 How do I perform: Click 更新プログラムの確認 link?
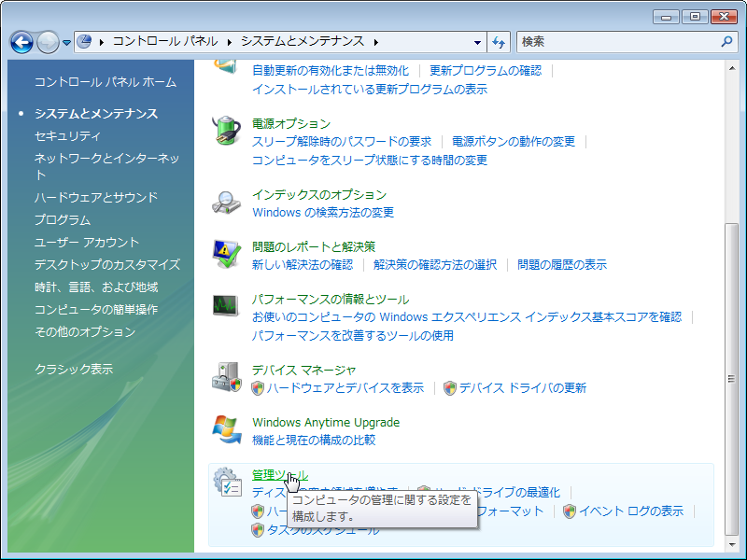click(x=486, y=71)
